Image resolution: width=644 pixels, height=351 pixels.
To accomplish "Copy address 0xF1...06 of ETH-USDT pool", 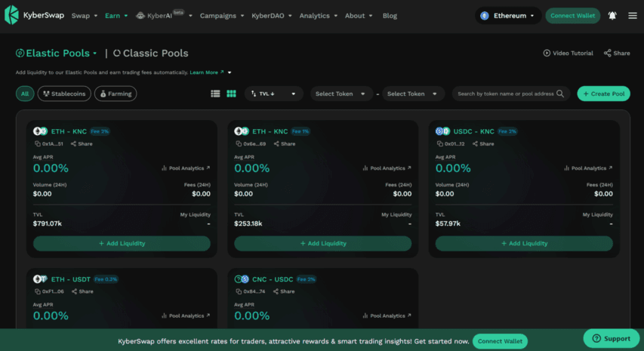I will (x=38, y=291).
